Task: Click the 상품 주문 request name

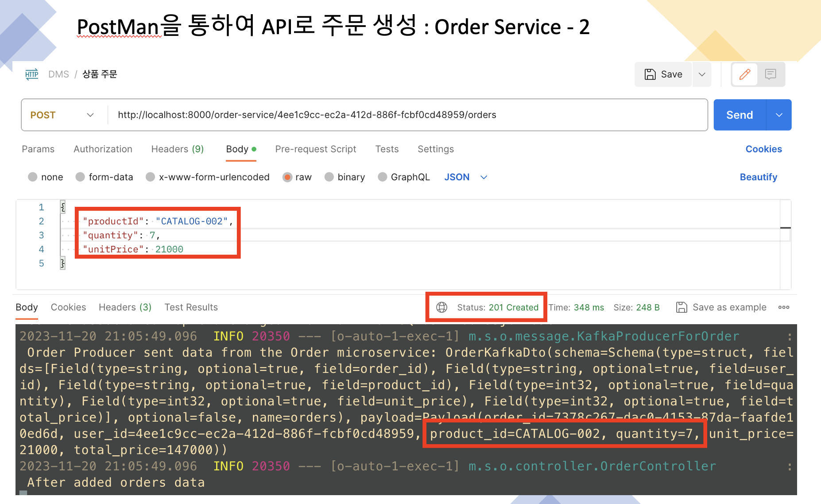Action: click(x=100, y=74)
